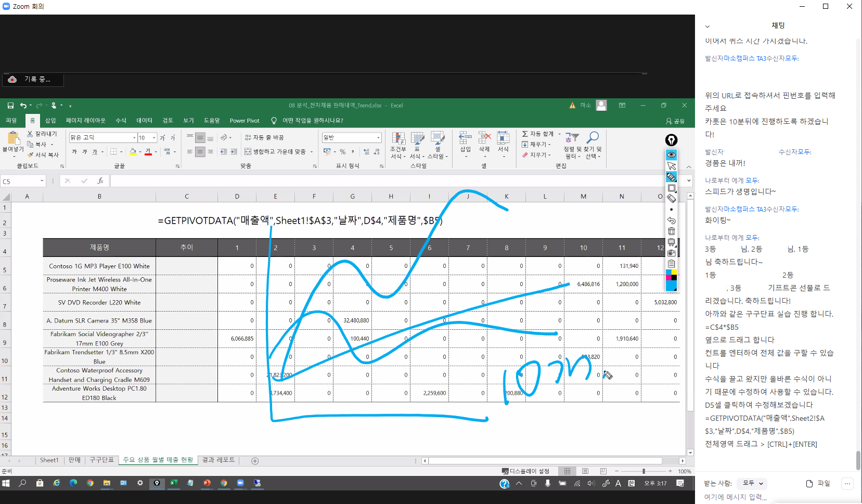The width and height of the screenshot is (862, 504).
Task: Open the font name dropdown (맑은 고딕)
Action: tap(134, 138)
